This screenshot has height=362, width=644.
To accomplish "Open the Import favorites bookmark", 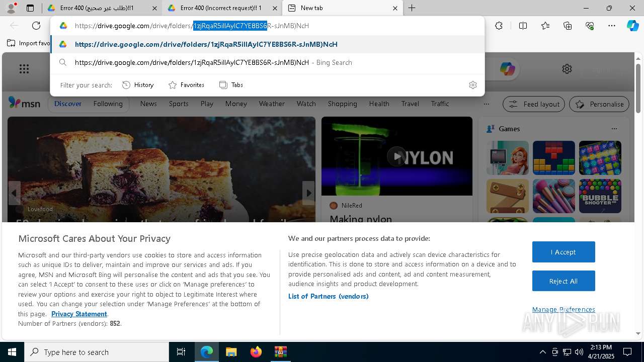I will coord(29,43).
